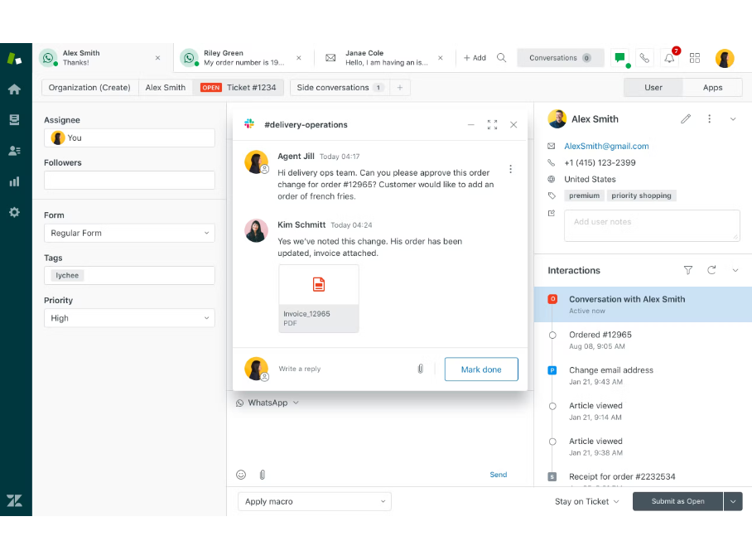Viewport: 752px width, 560px height.
Task: Refresh the Interactions list
Action: coord(711,270)
